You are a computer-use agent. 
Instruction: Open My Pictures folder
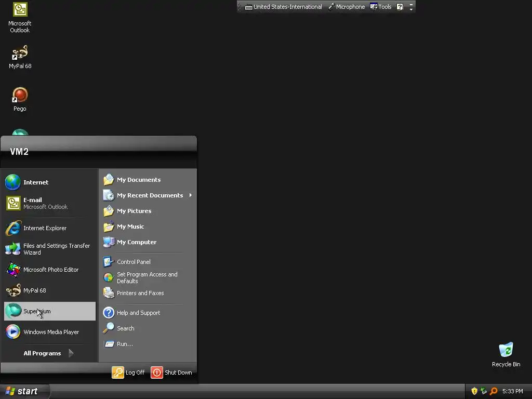[x=148, y=211]
